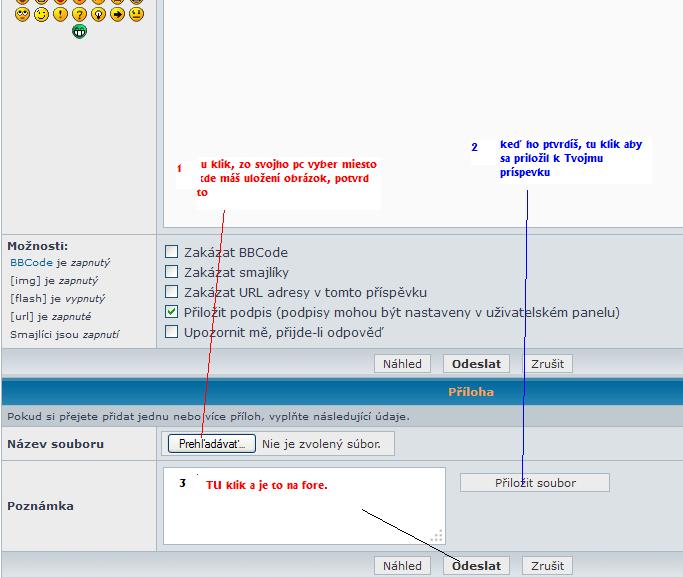Click inside the Poznámka comment text area

300,515
